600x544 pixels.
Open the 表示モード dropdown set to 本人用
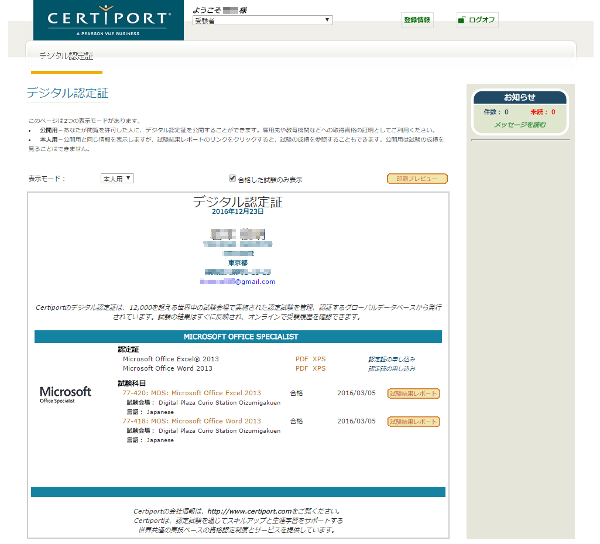117,178
